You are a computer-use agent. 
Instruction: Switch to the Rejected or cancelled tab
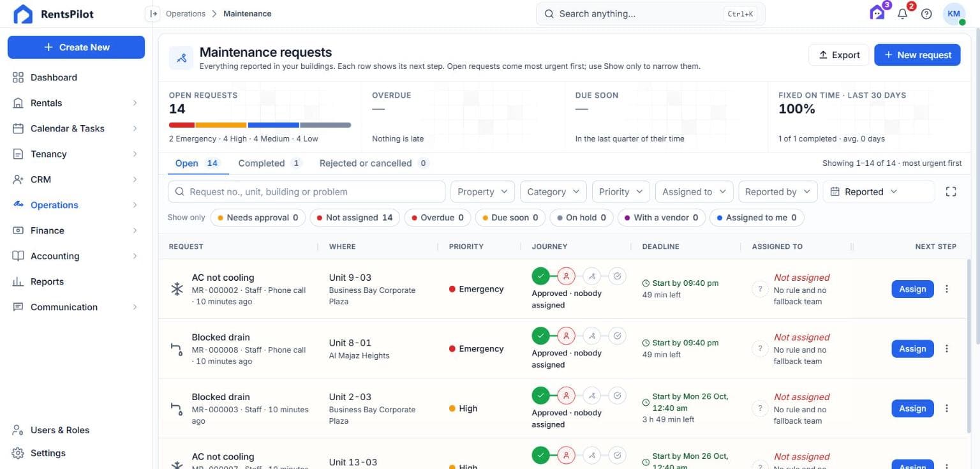(373, 163)
